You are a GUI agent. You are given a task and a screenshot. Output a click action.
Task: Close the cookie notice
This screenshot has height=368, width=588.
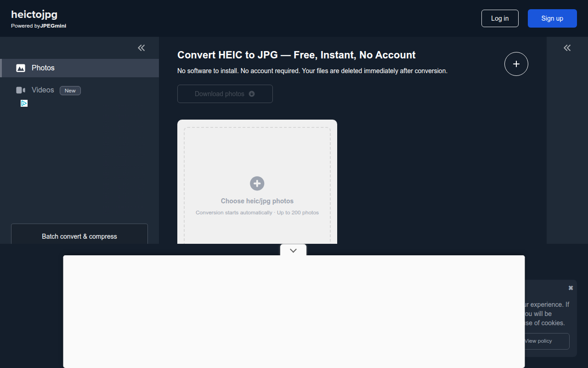[571, 288]
